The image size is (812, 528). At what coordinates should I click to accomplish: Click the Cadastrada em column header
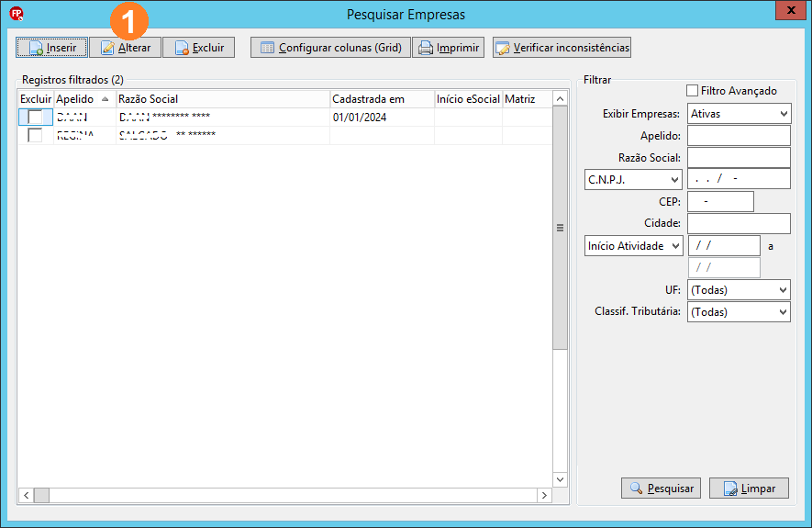[381, 98]
